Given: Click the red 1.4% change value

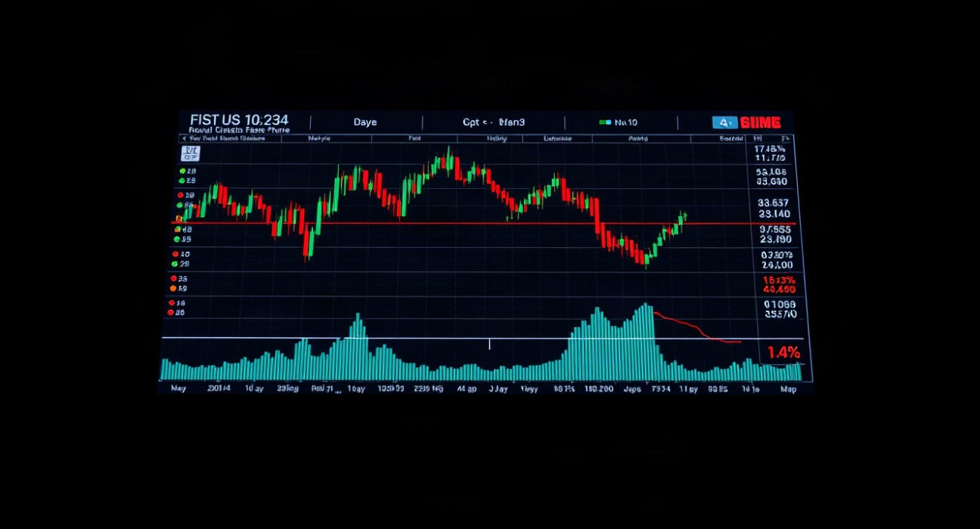Looking at the screenshot, I should click(x=783, y=352).
